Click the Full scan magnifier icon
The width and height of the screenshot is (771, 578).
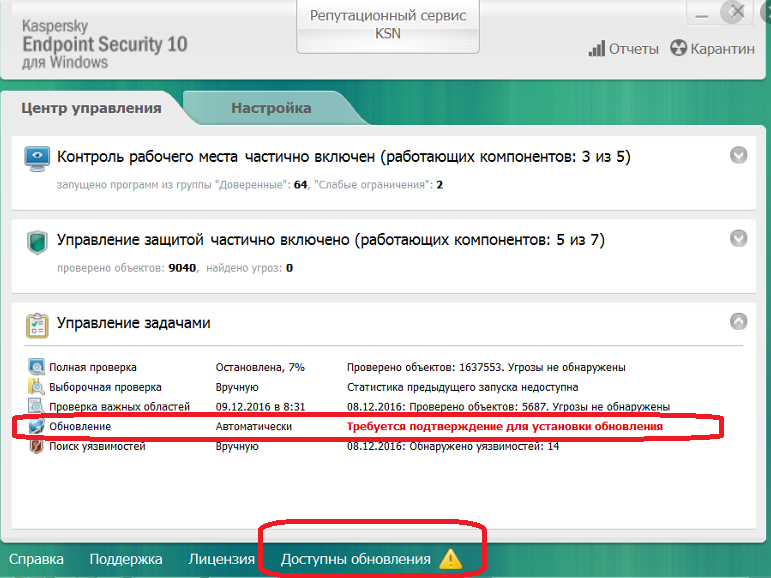point(36,367)
